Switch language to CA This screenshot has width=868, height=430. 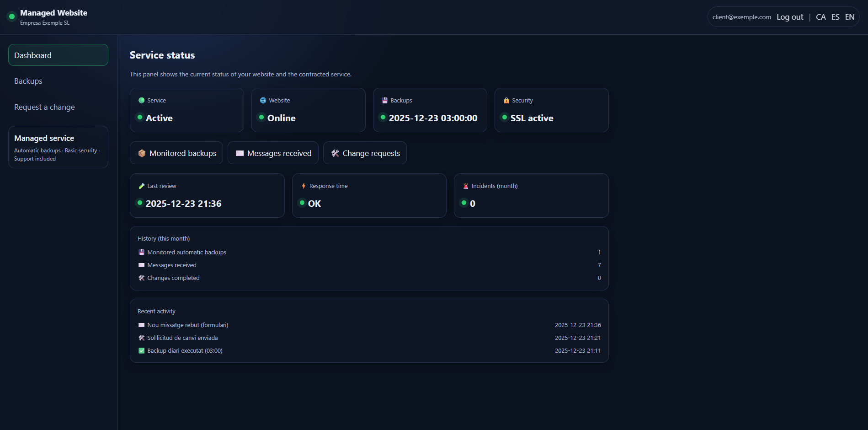820,17
